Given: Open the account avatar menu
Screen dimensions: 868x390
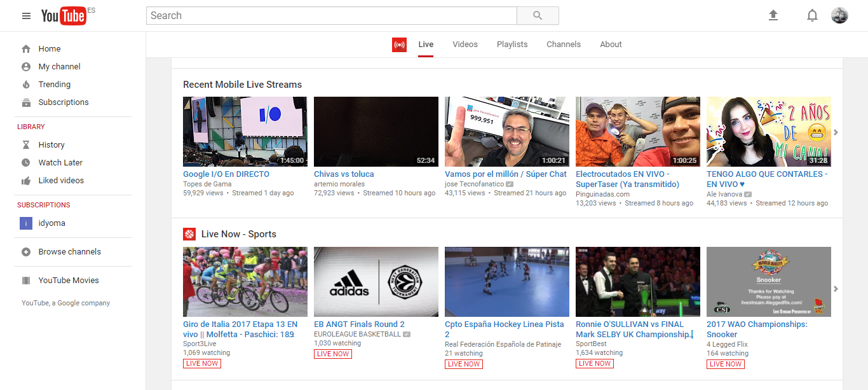Looking at the screenshot, I should pos(839,16).
